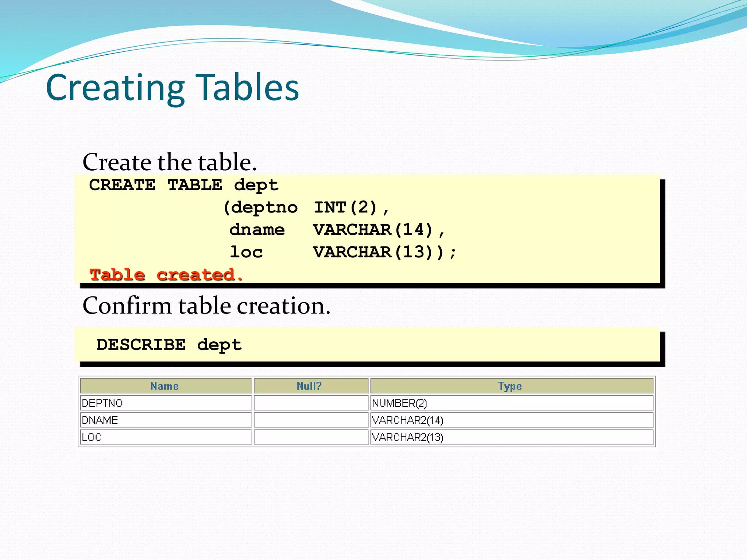
Task: Click the 'loc VARCHAR(13));' code line
Action: pyautogui.click(x=343, y=252)
